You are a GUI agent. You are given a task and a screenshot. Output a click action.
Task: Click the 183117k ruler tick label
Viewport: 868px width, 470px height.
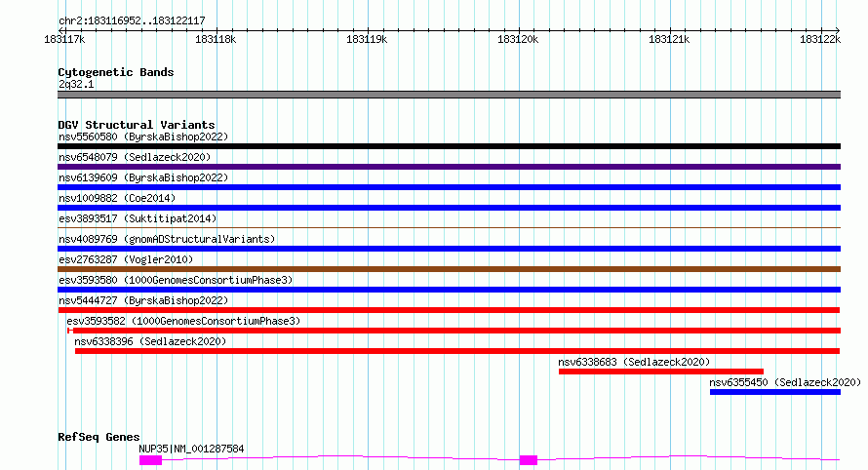[64, 39]
